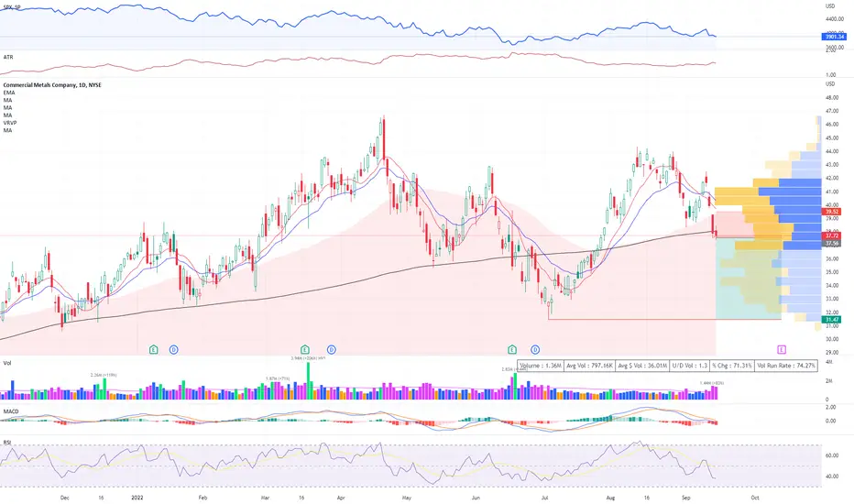854x504 pixels.
Task: Click the Jul label on the time axis
Action: tap(544, 498)
